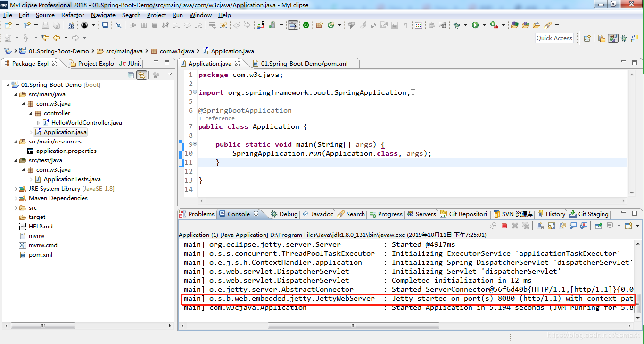Screen dimensions: 644x344
Task: Click the Debug bug toolbar icon
Action: click(456, 25)
